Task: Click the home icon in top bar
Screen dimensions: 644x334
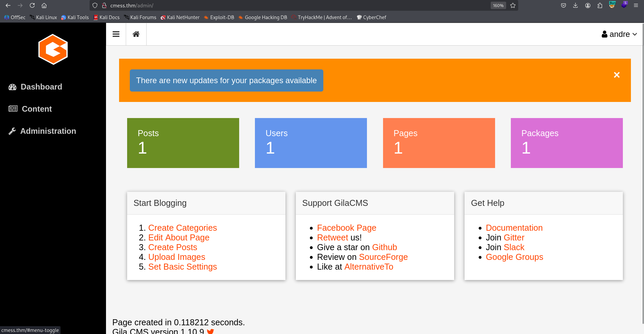Action: click(x=136, y=34)
